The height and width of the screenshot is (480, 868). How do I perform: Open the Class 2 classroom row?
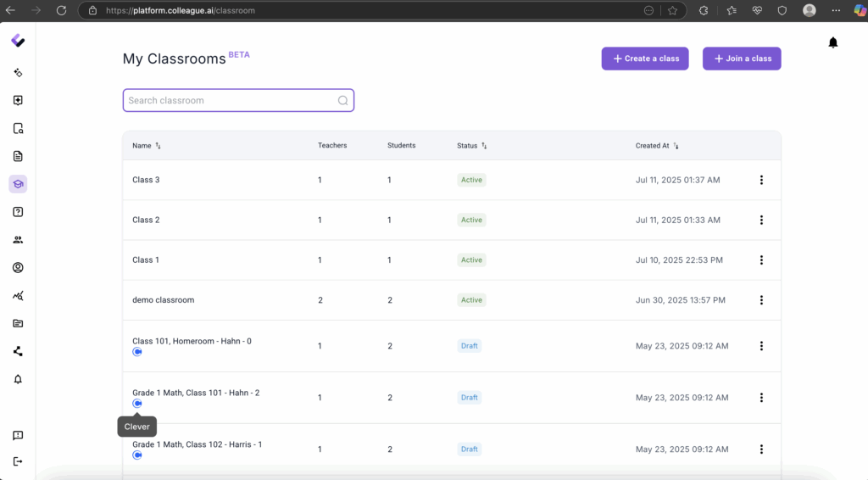146,220
